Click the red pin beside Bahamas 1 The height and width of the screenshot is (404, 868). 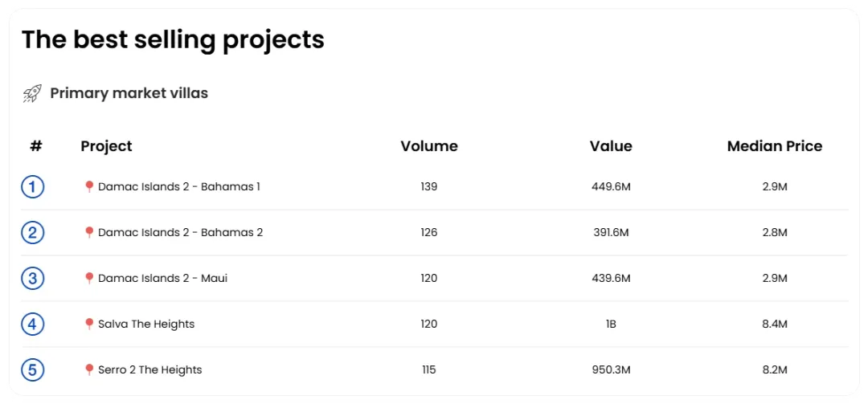[89, 186]
